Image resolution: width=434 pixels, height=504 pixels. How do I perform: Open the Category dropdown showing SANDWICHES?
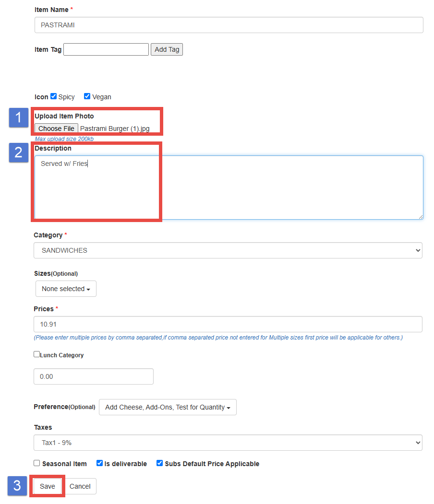228,250
